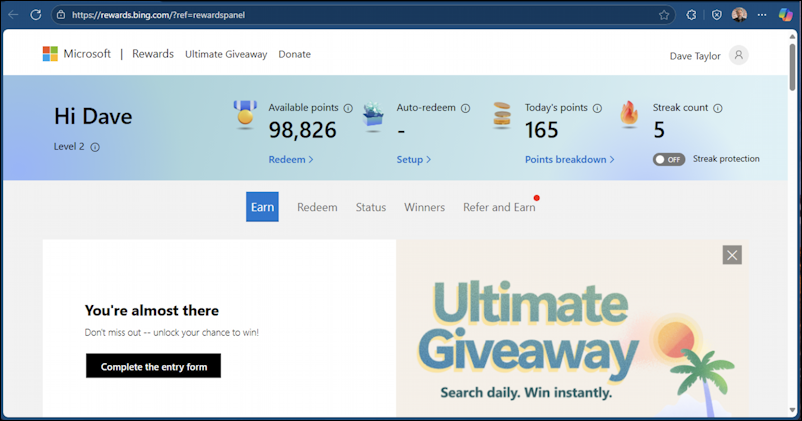Click the shield icon in the browser toolbar
The image size is (802, 421).
[716, 15]
